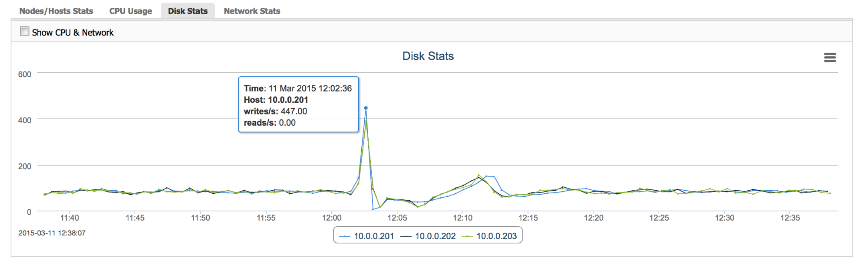Click the 11:40 x-axis time label
This screenshot has width=868, height=267.
pyautogui.click(x=69, y=218)
